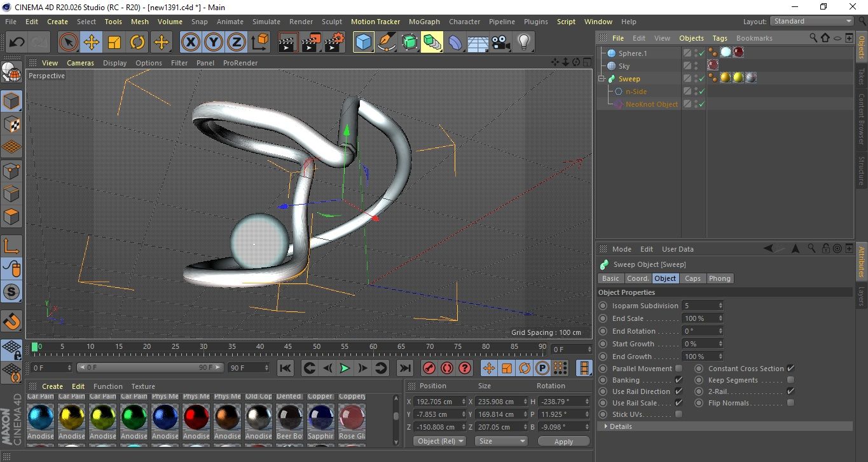The height and width of the screenshot is (462, 868).
Task: Select the Rose Gl material swatch
Action: (x=352, y=418)
